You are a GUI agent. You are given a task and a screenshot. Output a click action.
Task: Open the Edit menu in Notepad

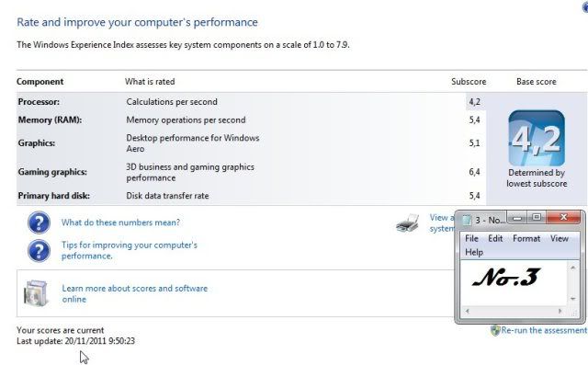point(495,238)
